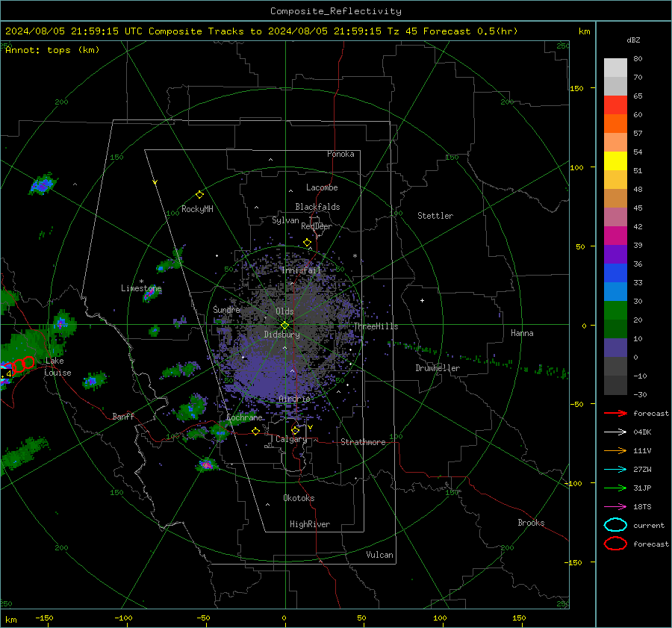Select the 80 dBZ light gray color swatch
Screen dimensions: 672x628
click(x=615, y=68)
